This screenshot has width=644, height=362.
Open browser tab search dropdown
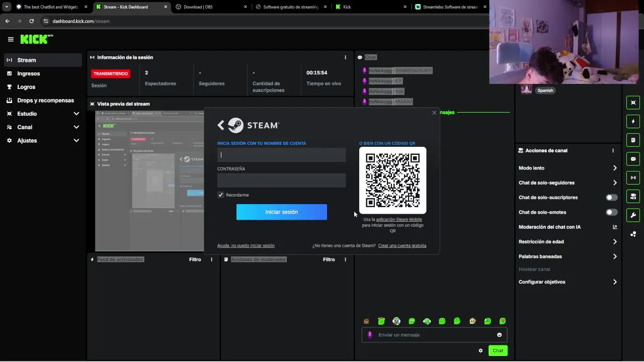click(x=7, y=7)
